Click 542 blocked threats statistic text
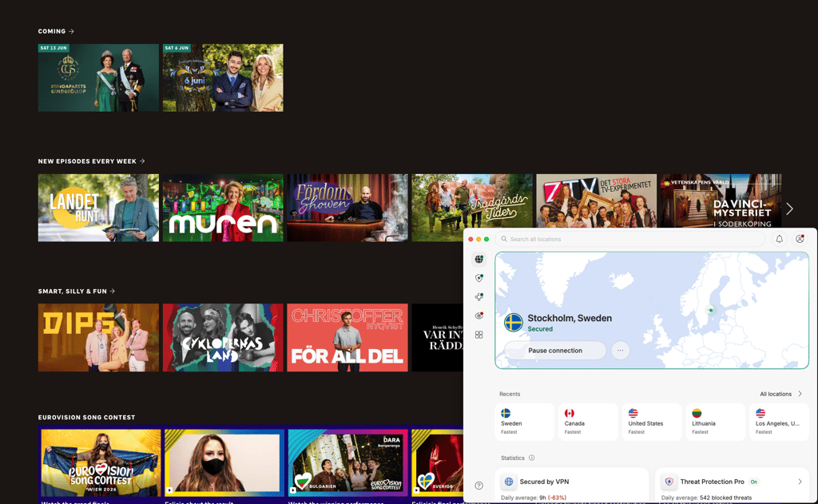 click(725, 498)
